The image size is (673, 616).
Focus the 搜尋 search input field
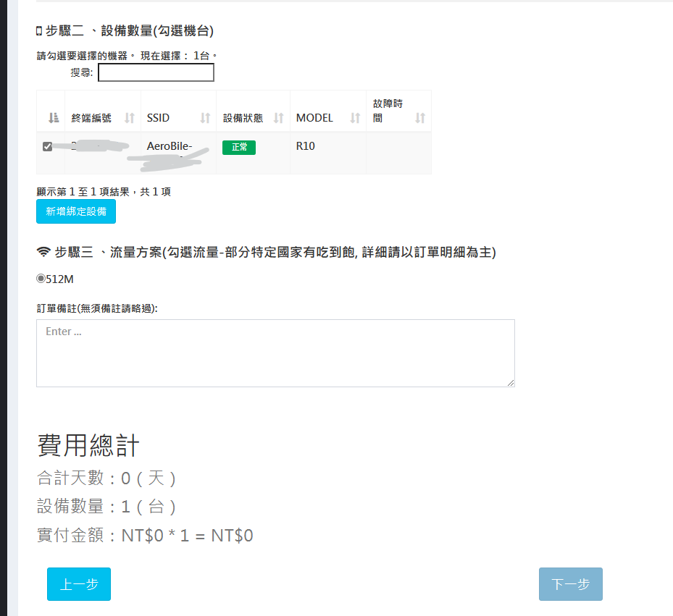[156, 72]
